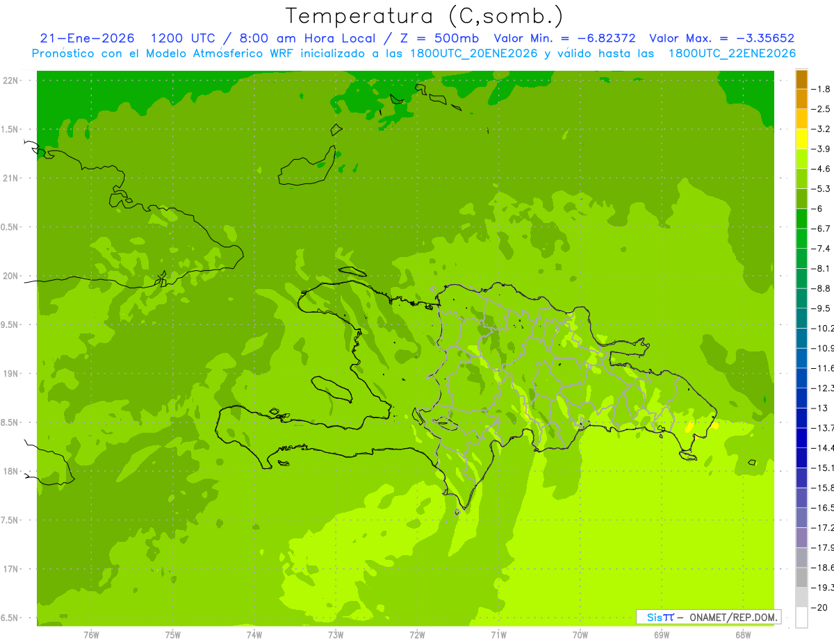Click the 'Valor Min. = -6.82372' value
The width and height of the screenshot is (834, 644).
tap(564, 38)
